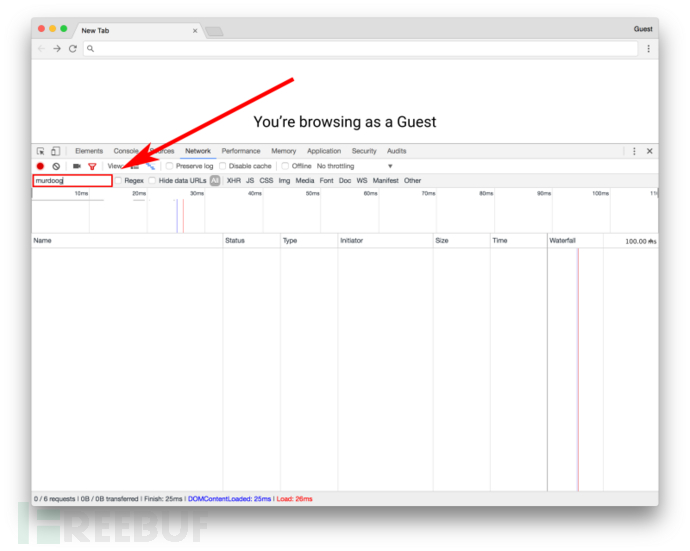690x551 pixels.
Task: Click the Guest profile label
Action: point(643,29)
